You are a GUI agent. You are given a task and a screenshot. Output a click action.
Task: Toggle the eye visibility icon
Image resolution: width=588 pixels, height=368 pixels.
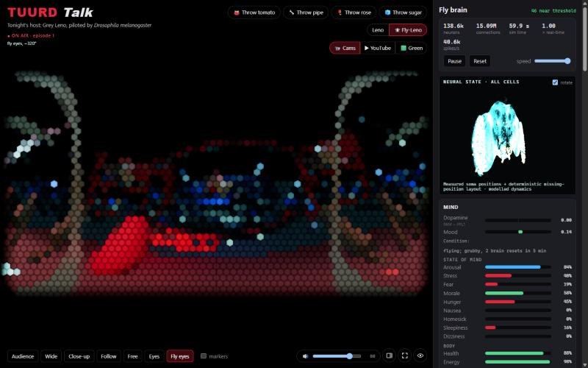pyautogui.click(x=420, y=355)
